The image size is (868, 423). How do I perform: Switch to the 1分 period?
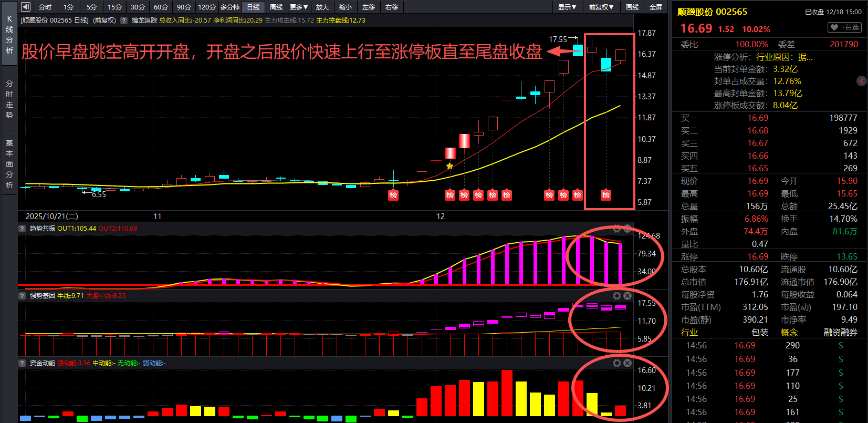68,7
